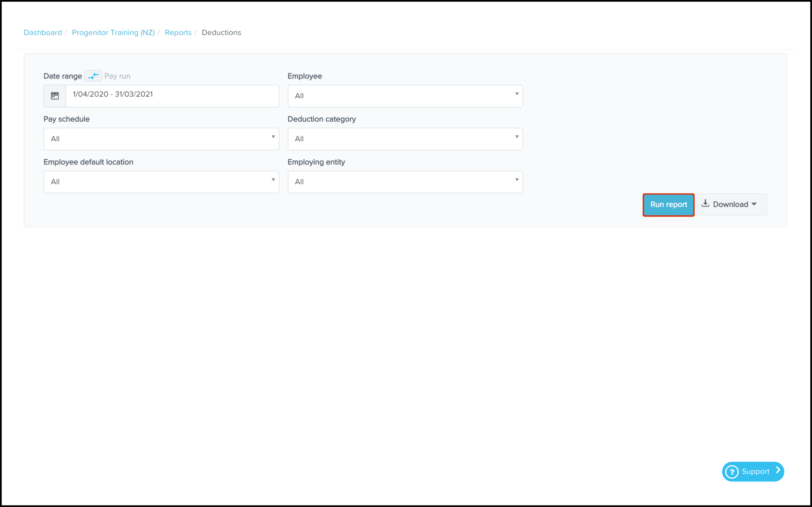The width and height of the screenshot is (812, 507).
Task: Click the Run report button
Action: (668, 205)
